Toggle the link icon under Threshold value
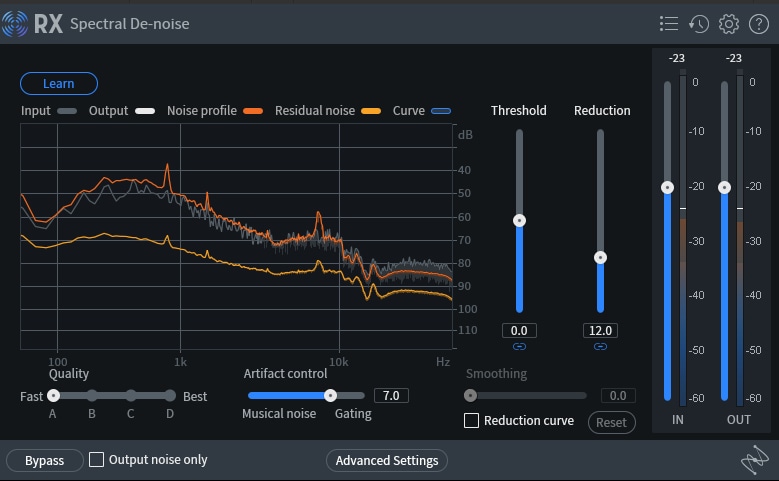Viewport: 779px width, 481px height. tap(519, 346)
